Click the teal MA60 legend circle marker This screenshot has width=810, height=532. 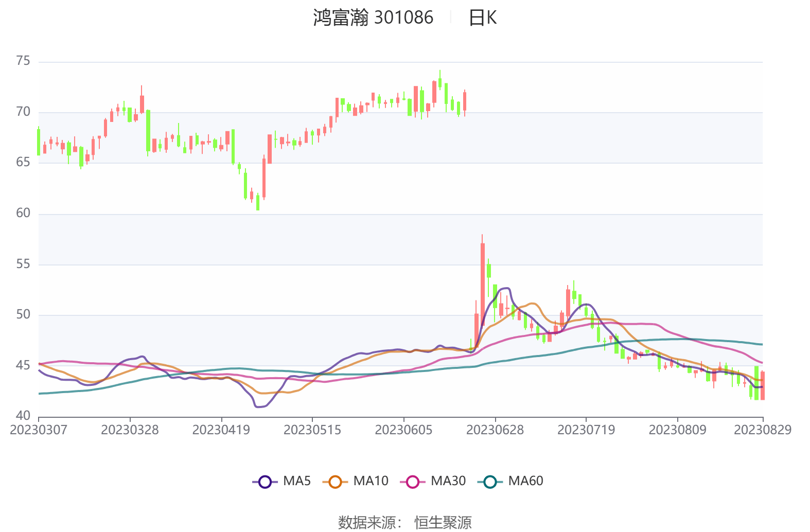pyautogui.click(x=490, y=482)
